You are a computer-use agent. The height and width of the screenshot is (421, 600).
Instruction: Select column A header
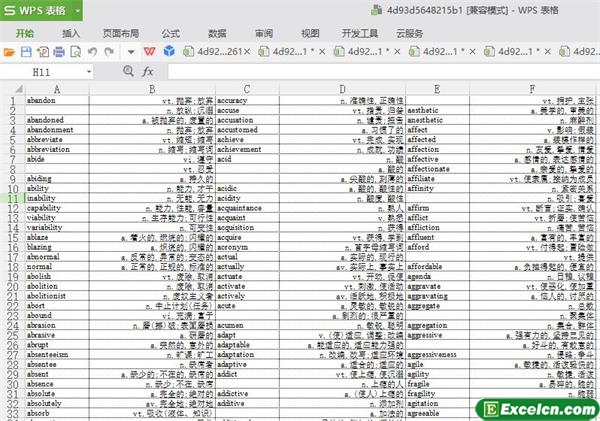point(57,90)
